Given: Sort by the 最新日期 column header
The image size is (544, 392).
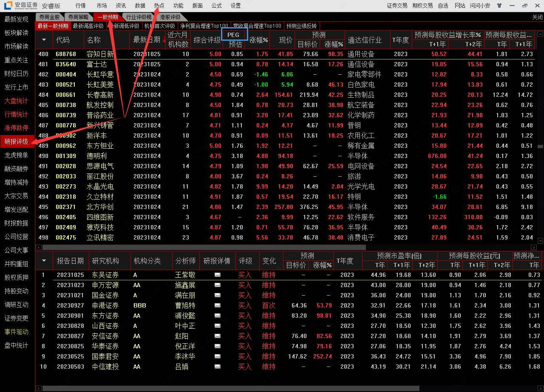Looking at the screenshot, I should click(x=147, y=40).
